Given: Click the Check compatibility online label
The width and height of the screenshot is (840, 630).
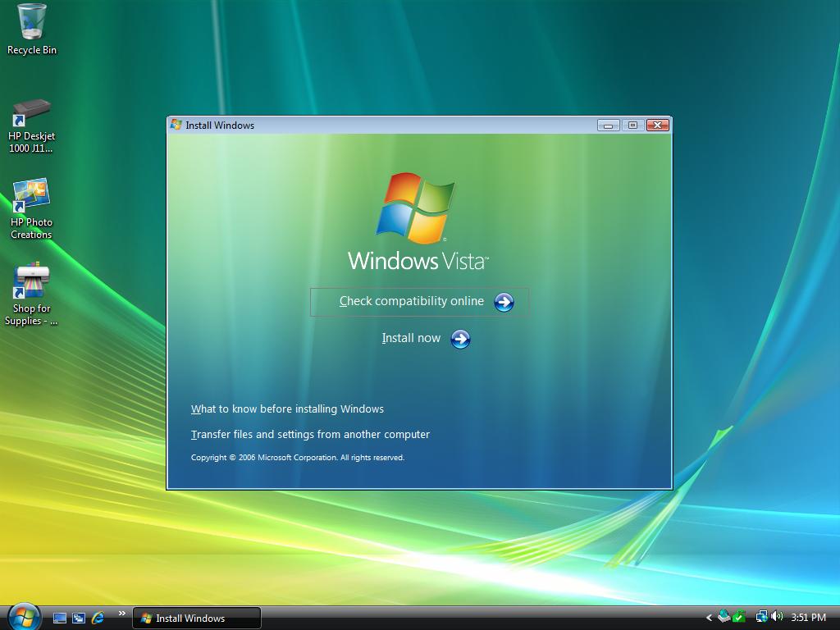Looking at the screenshot, I should click(x=412, y=301).
